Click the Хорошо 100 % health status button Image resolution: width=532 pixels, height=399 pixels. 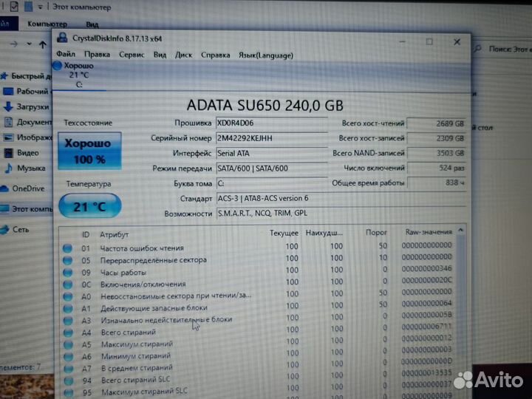[x=89, y=151]
